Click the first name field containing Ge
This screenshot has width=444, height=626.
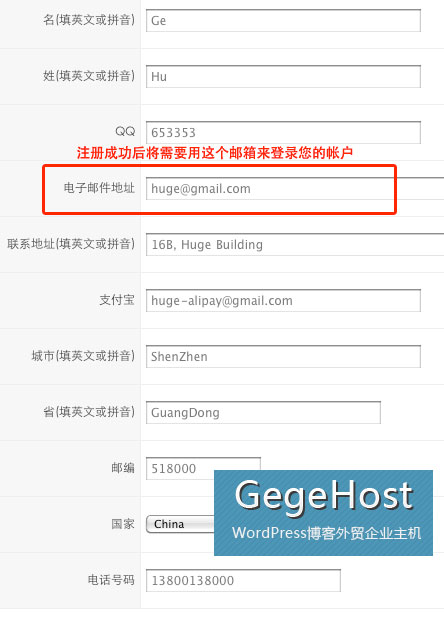click(283, 20)
